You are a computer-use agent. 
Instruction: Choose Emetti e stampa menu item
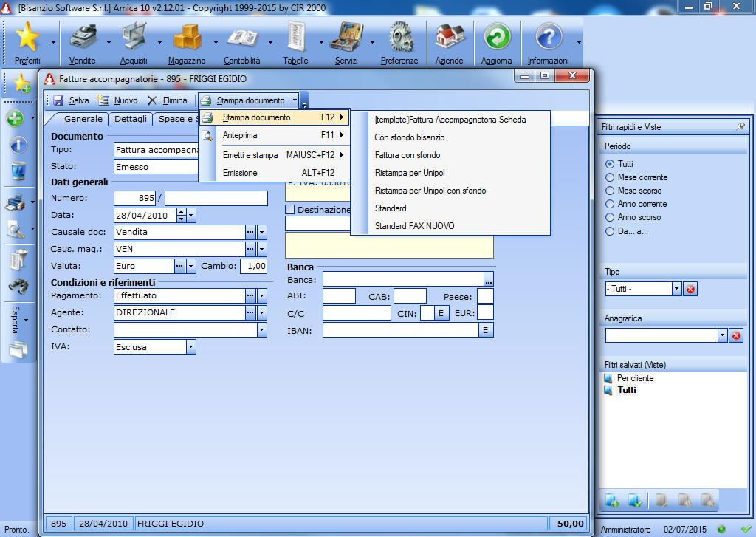(x=275, y=155)
